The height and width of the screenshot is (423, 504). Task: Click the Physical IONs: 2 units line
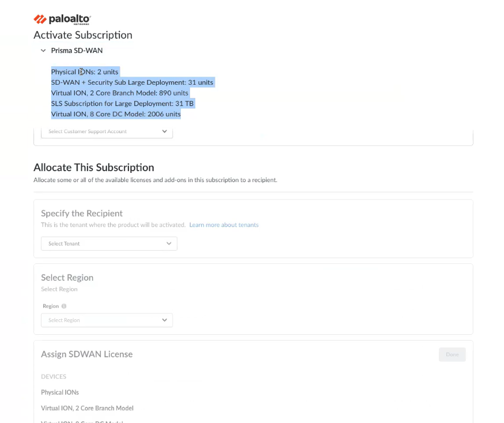pyautogui.click(x=85, y=72)
